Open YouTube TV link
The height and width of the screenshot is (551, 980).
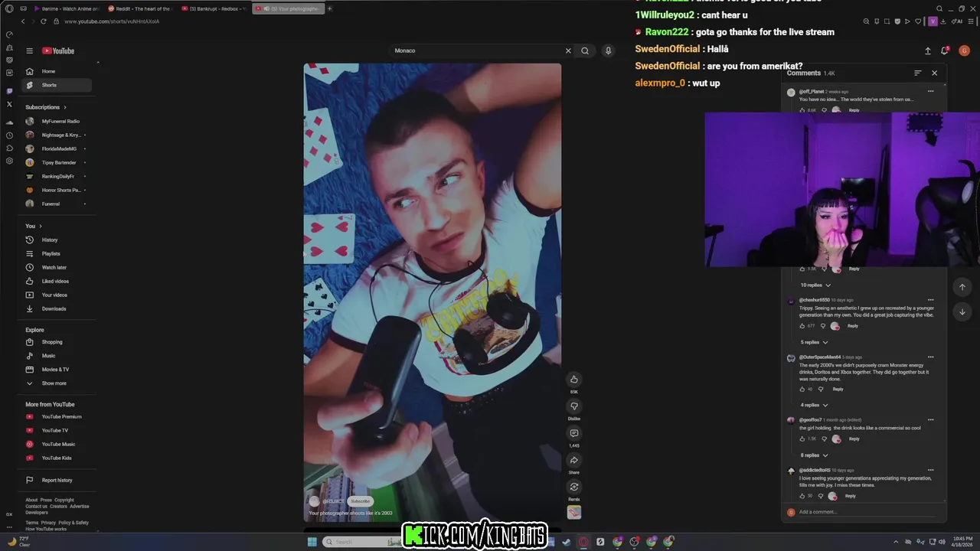57,430
